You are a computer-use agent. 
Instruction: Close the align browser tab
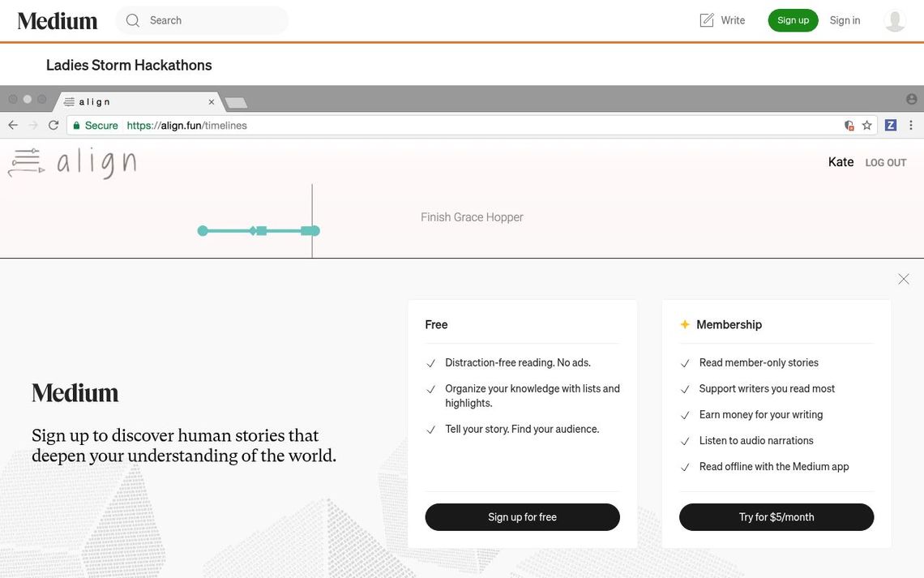pyautogui.click(x=211, y=102)
